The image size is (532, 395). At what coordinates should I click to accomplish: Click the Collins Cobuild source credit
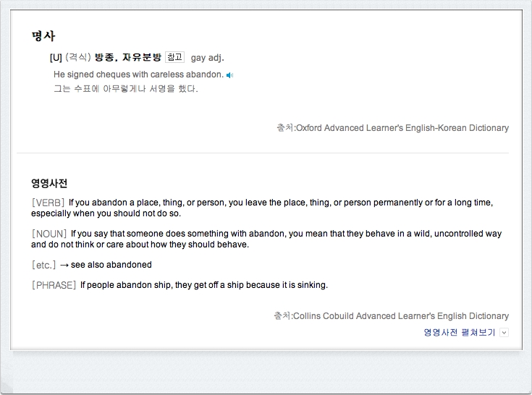pos(391,316)
